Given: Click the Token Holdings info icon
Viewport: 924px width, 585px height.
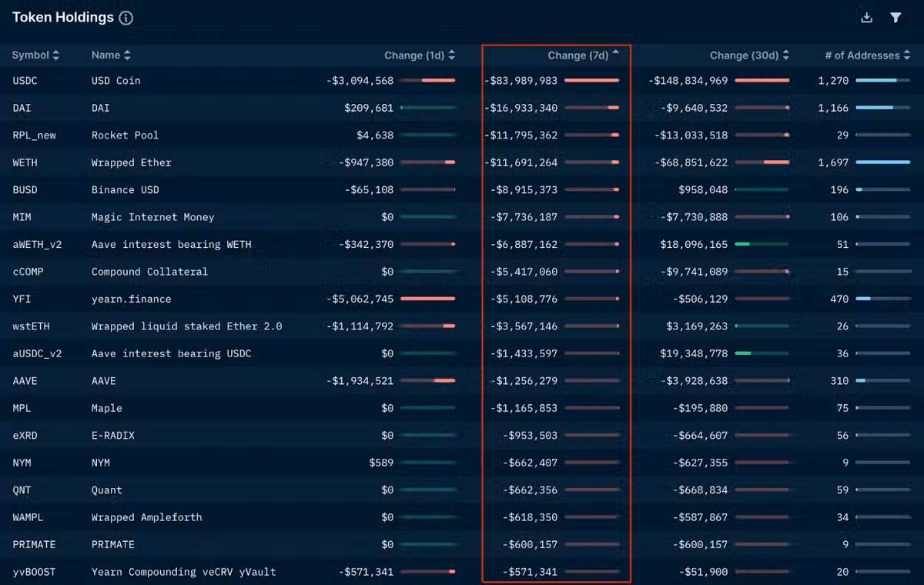Looking at the screenshot, I should pyautogui.click(x=126, y=18).
